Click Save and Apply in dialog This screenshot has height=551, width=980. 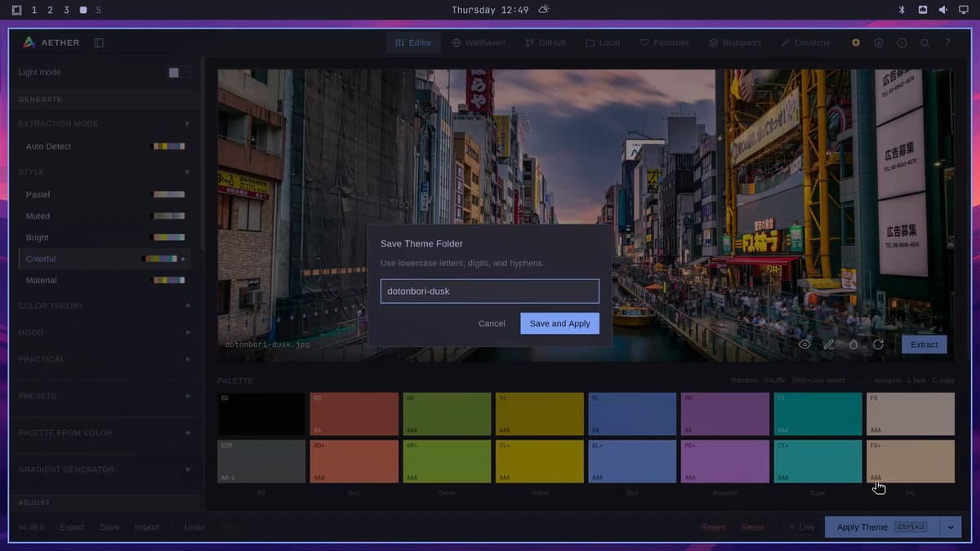click(x=559, y=323)
